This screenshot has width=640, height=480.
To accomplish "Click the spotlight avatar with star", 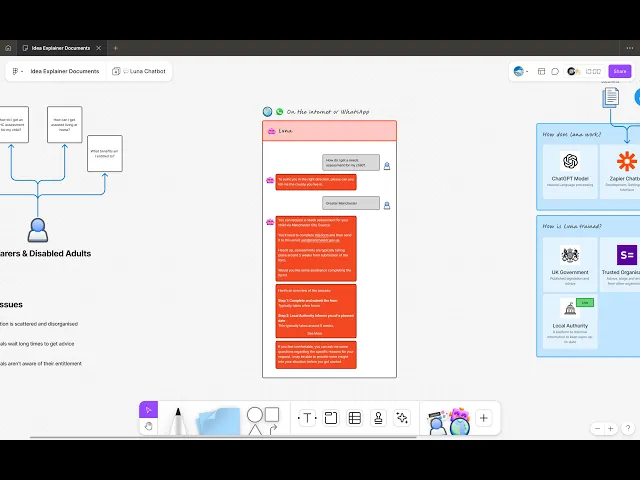I will [x=573, y=71].
